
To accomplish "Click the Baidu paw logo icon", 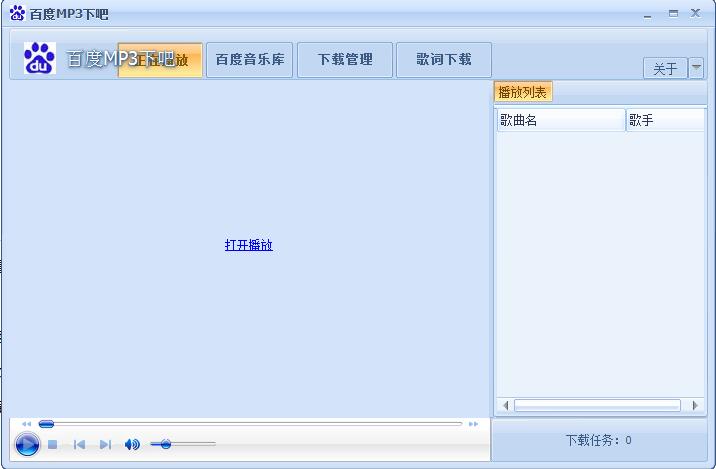I will point(40,58).
